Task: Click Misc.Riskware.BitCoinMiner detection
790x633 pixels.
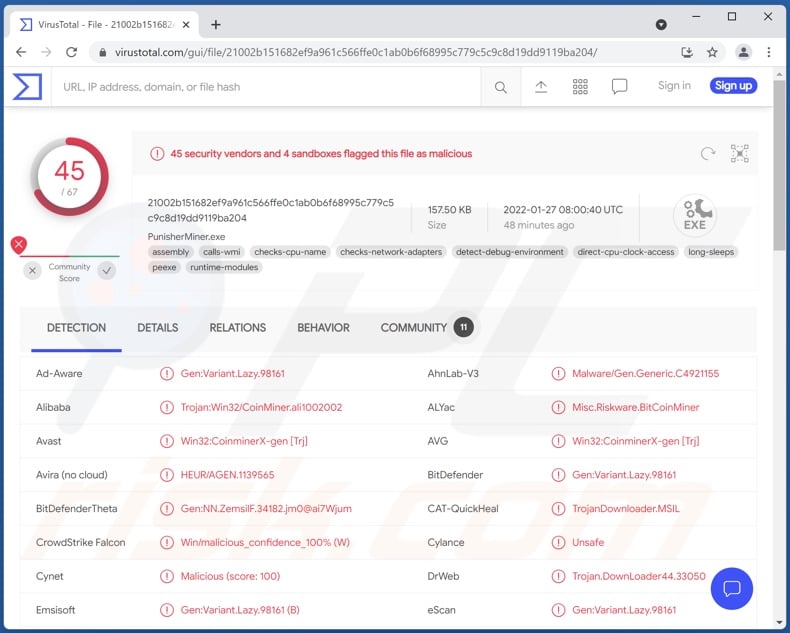Action: point(635,407)
